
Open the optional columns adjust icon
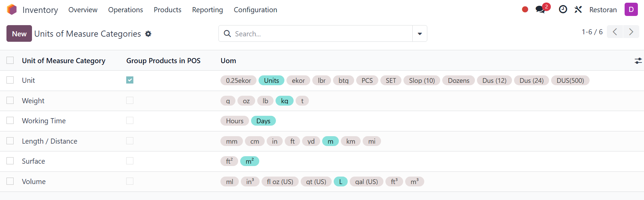click(638, 61)
